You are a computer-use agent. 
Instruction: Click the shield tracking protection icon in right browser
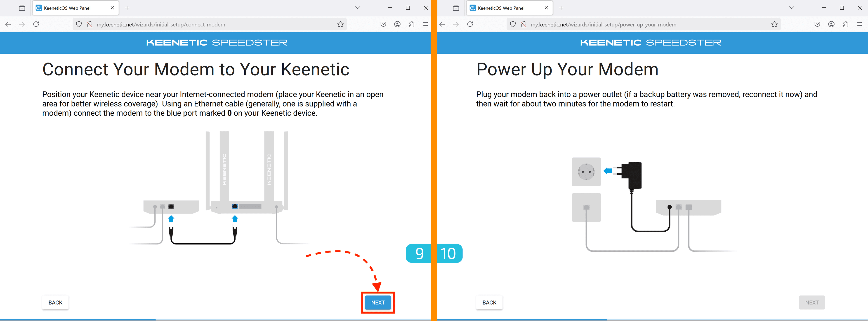pos(512,24)
